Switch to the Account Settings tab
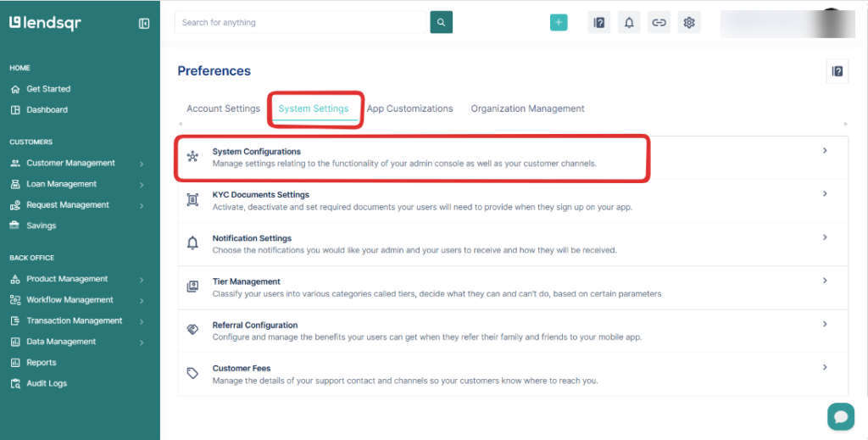This screenshot has height=440, width=868. pos(223,109)
